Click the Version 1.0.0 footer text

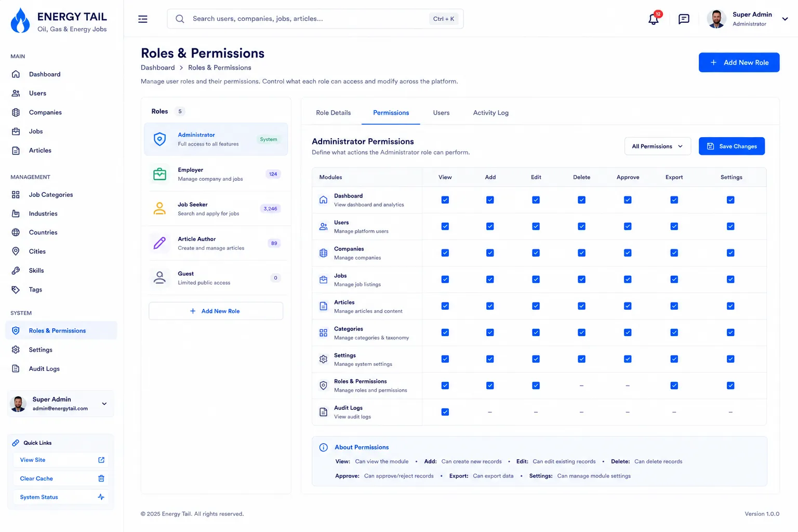pyautogui.click(x=762, y=514)
